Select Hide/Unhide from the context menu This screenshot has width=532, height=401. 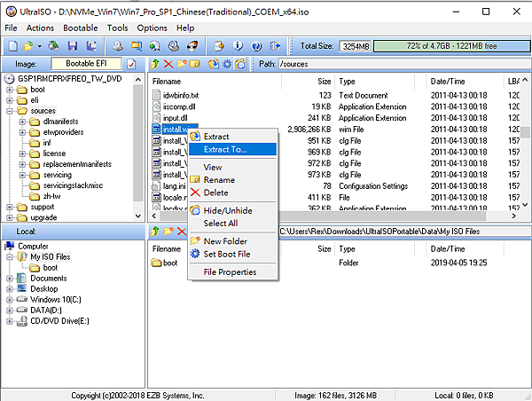[x=232, y=210]
